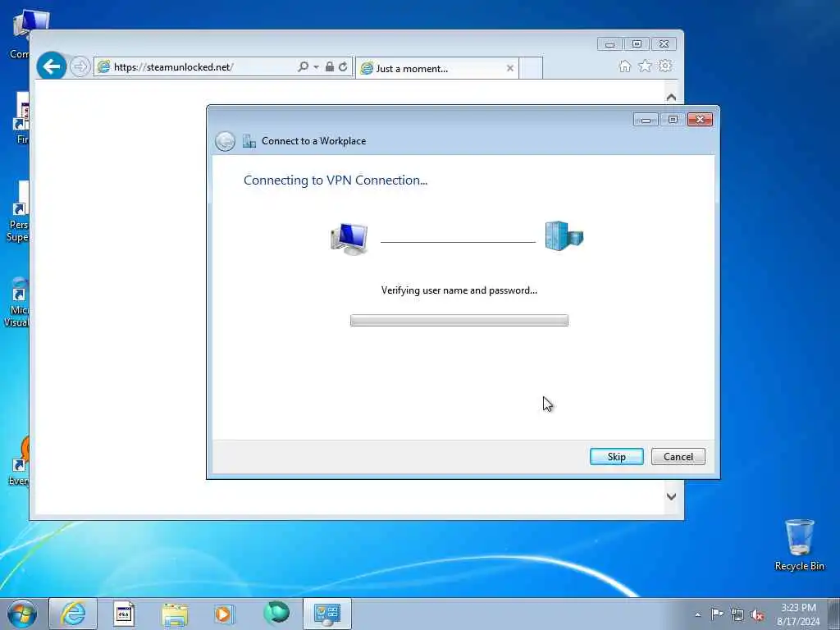Click the Show desktop strip in the taskbar
Image resolution: width=840 pixels, height=630 pixels.
(x=834, y=614)
